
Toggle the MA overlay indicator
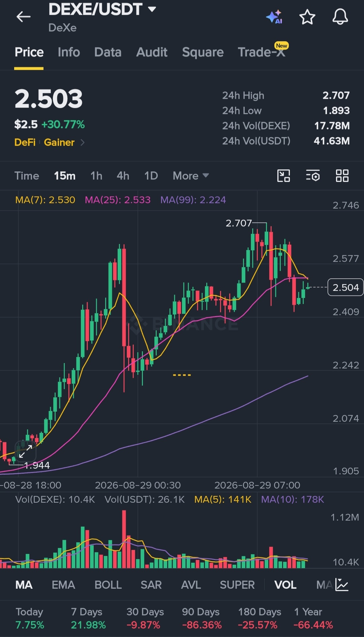(24, 585)
